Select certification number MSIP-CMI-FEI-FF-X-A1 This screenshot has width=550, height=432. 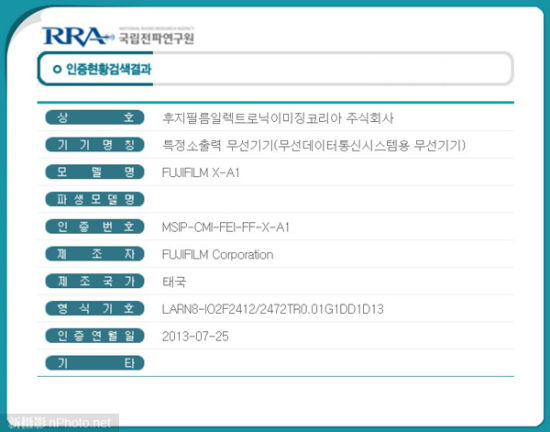[226, 227]
